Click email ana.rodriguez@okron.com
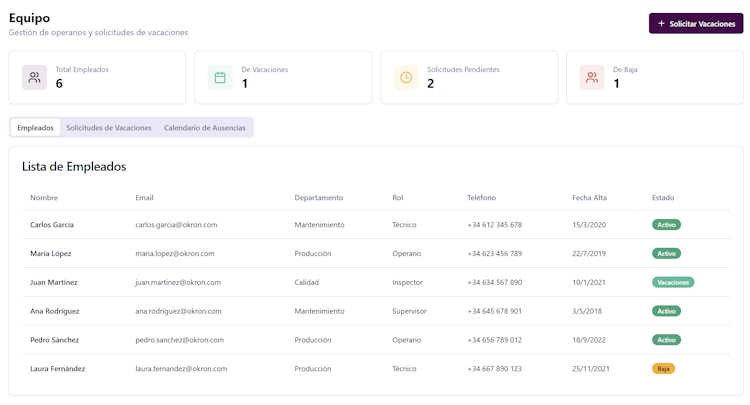This screenshot has height=405, width=750. pyautogui.click(x=178, y=311)
